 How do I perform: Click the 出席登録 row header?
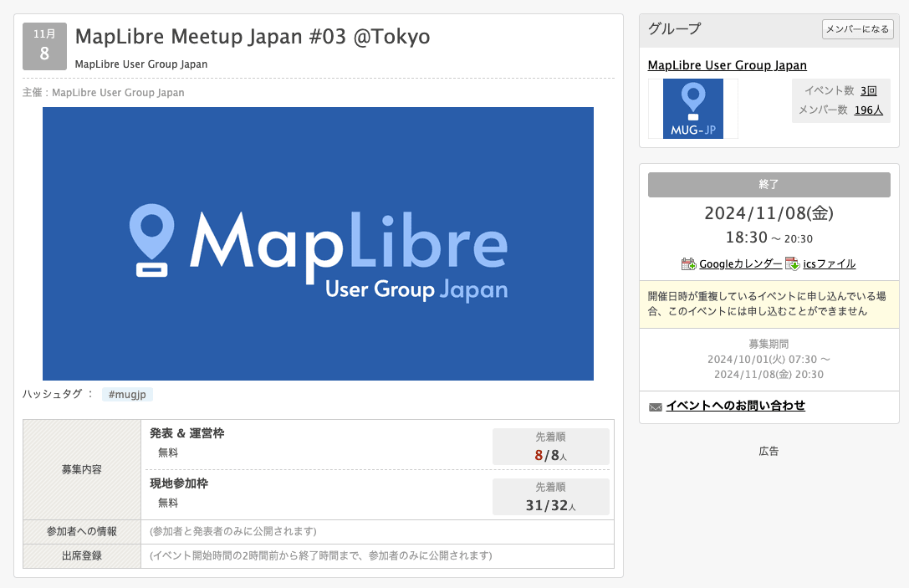82,556
